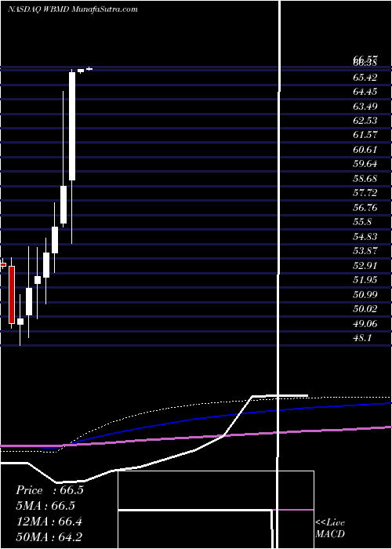The width and height of the screenshot is (392, 549).
Task: Click the tallest white candlestick body
Action: point(72,126)
